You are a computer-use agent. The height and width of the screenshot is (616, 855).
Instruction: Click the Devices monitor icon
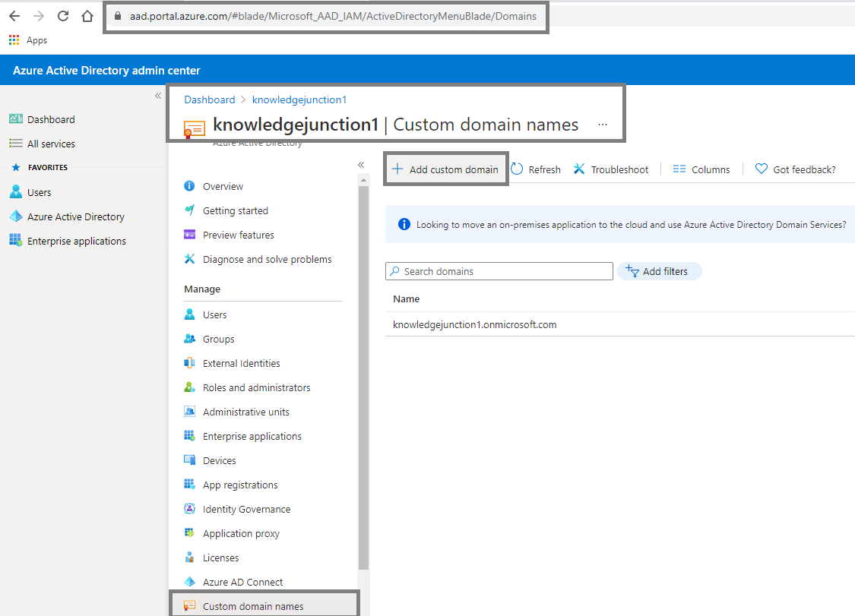pos(189,460)
